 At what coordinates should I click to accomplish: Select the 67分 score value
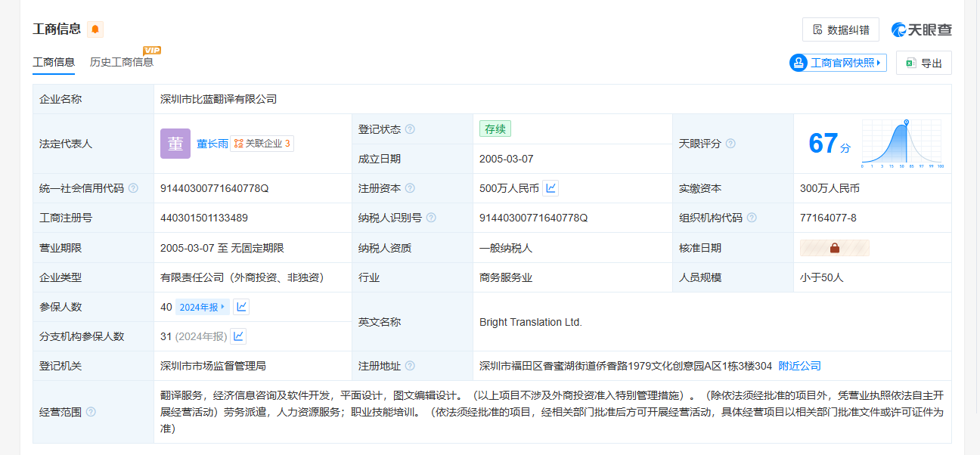[830, 144]
